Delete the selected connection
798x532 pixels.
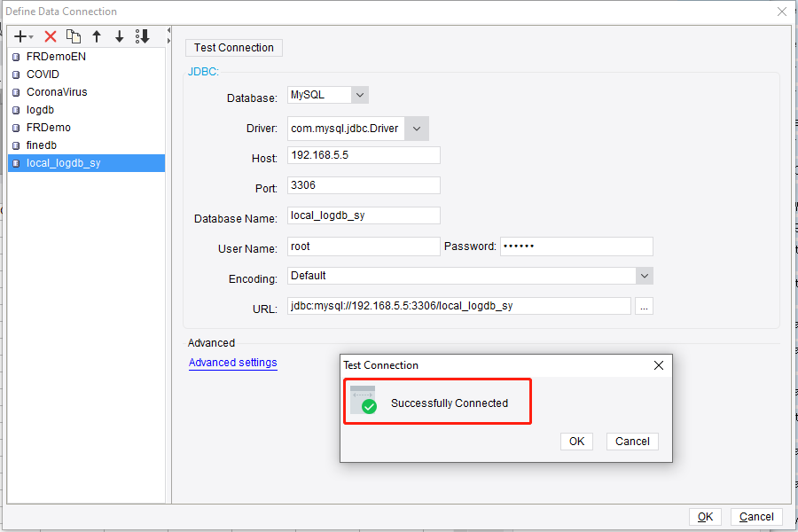(x=49, y=36)
